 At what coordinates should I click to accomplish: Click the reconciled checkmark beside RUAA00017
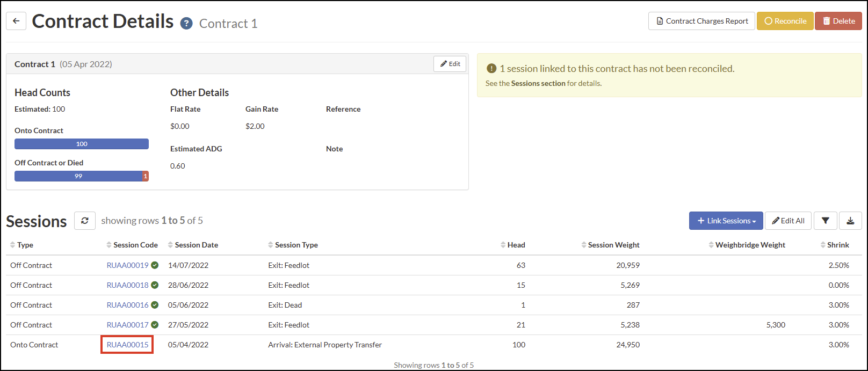pyautogui.click(x=155, y=325)
